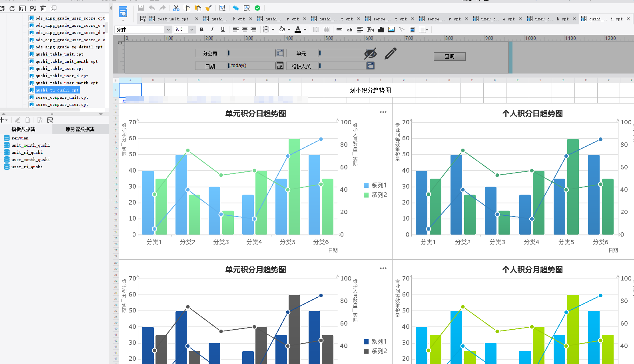This screenshot has width=634, height=364.
Task: Insert formula with F(x) icon
Action: click(x=371, y=30)
